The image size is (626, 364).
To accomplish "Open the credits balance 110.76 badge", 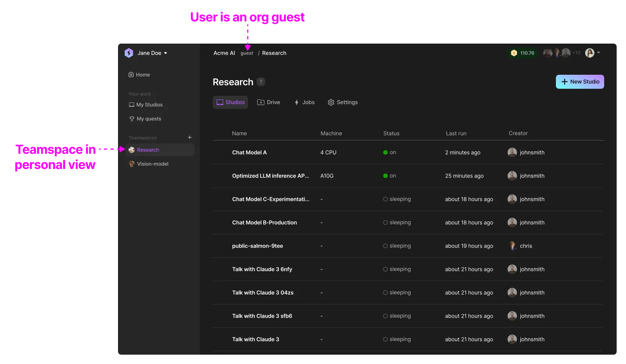I will (x=523, y=53).
